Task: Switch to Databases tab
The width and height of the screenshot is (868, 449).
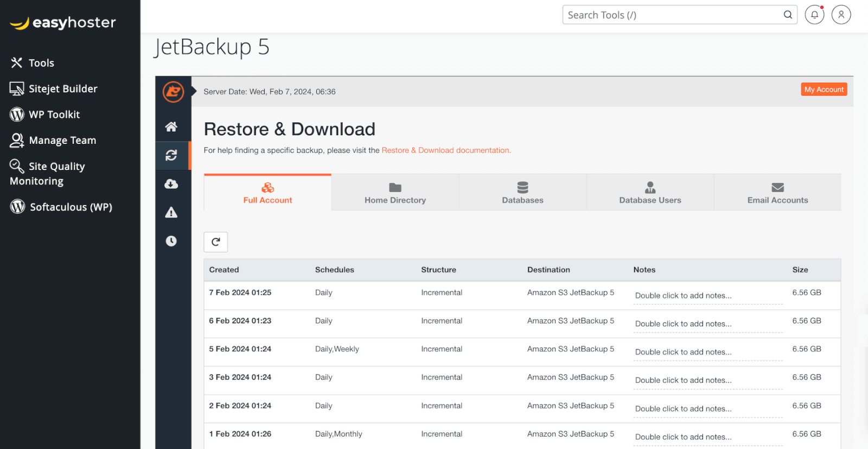Action: coord(523,193)
